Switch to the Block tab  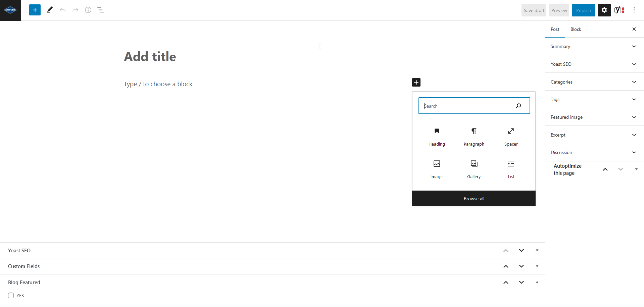(x=576, y=29)
